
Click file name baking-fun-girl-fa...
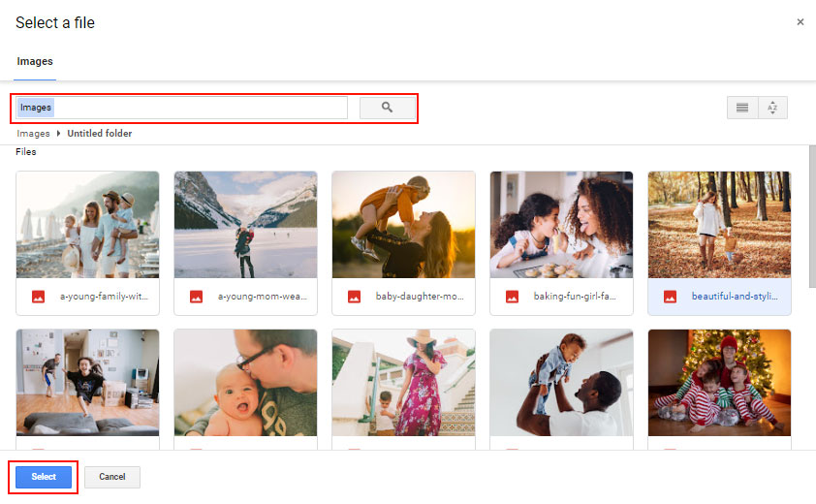[x=575, y=297]
